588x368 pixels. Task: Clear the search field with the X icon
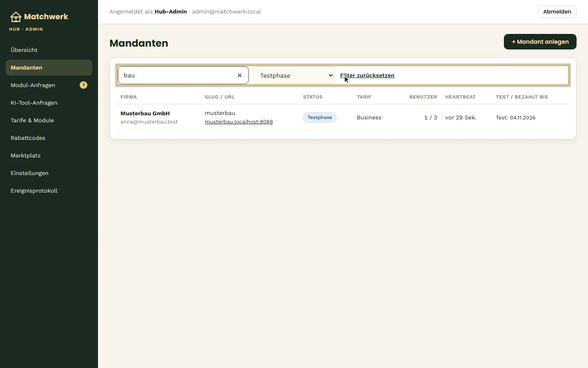point(240,75)
